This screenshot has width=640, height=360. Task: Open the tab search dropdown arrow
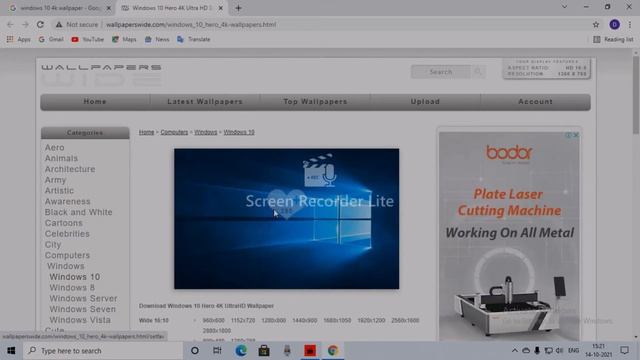click(x=564, y=7)
